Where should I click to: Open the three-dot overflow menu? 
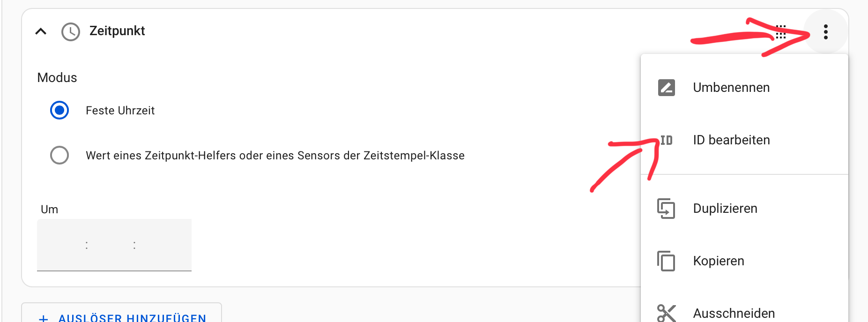pos(825,32)
